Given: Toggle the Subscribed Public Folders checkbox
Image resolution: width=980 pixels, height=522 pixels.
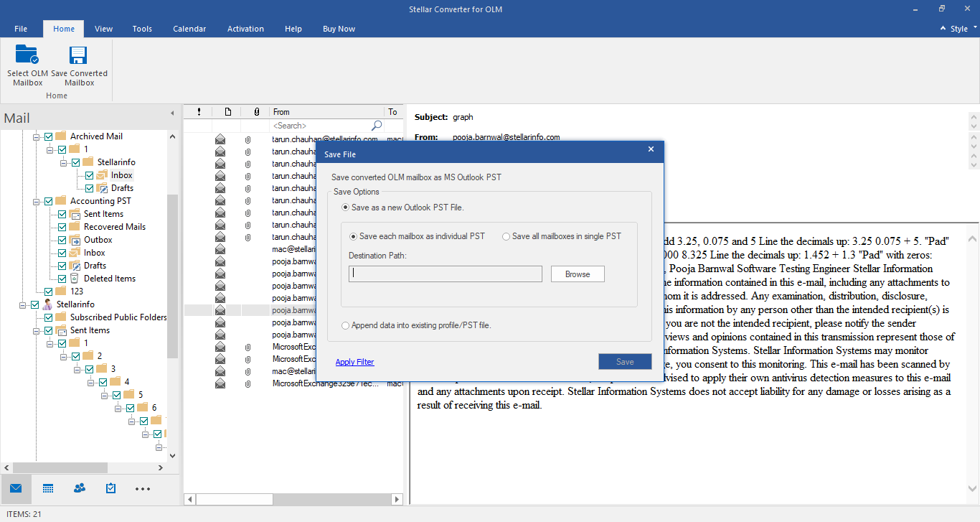Looking at the screenshot, I should [x=48, y=317].
